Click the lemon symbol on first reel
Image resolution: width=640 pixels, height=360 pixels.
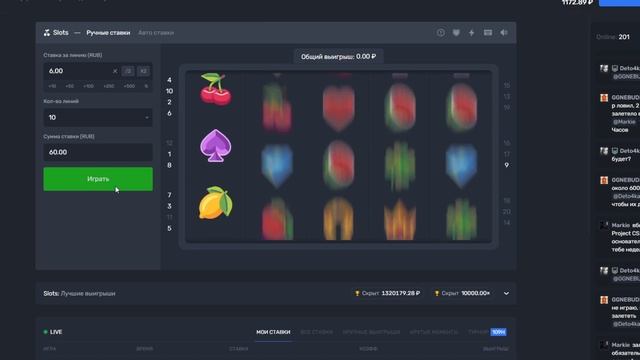[x=216, y=203]
